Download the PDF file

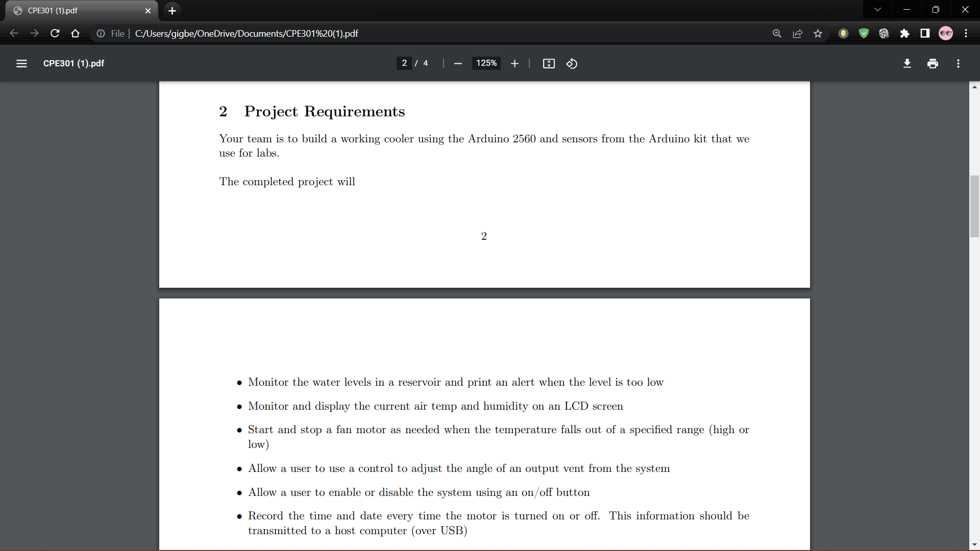coord(907,63)
